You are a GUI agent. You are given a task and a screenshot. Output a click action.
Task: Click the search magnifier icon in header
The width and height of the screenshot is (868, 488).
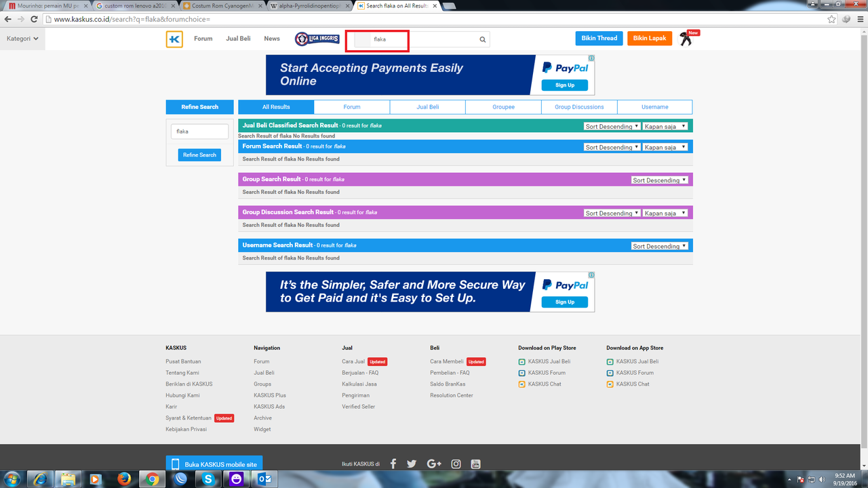tap(483, 39)
